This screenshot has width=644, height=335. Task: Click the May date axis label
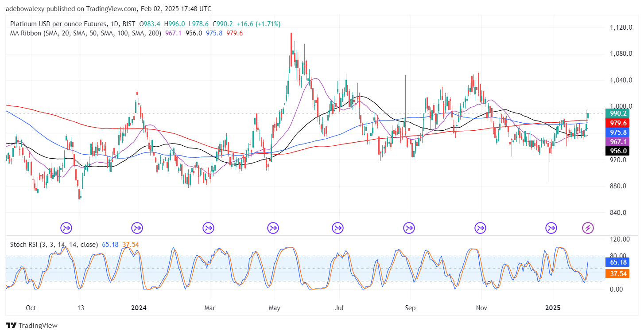point(275,308)
